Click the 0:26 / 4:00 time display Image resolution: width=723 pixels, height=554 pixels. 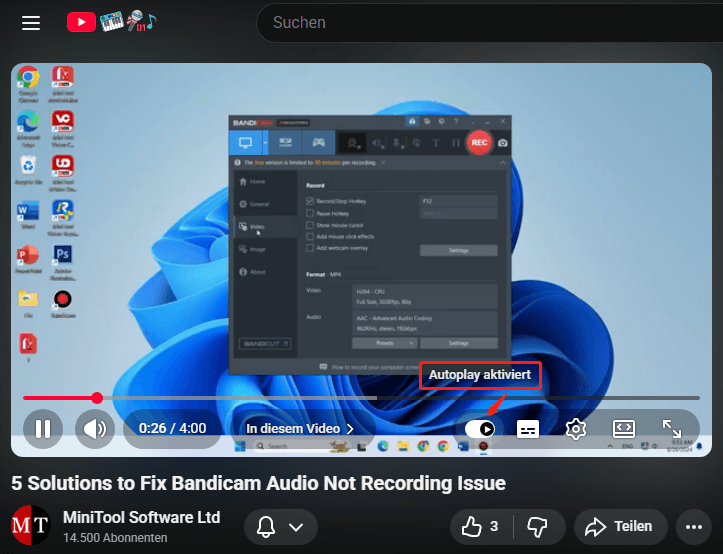pyautogui.click(x=172, y=429)
